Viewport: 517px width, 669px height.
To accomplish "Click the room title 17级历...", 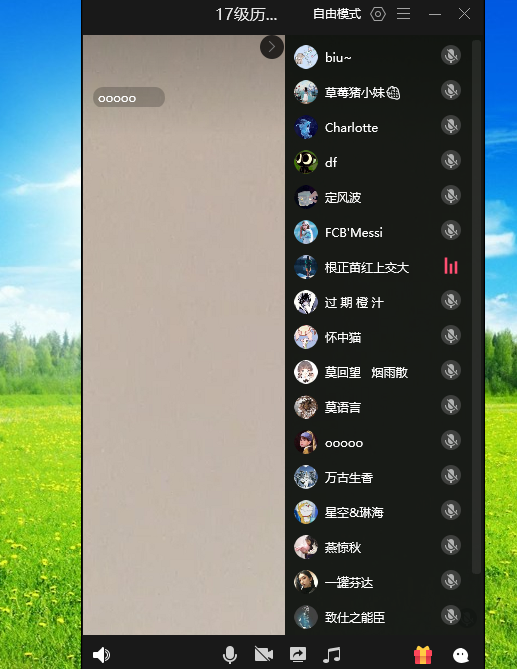I will [x=247, y=15].
